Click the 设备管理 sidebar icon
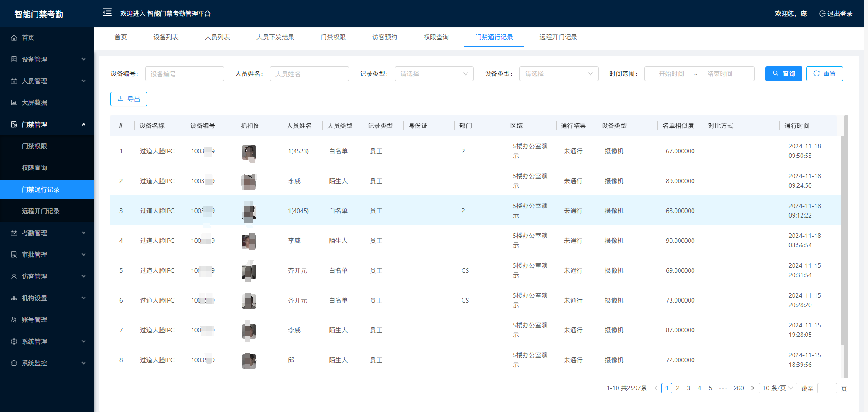Screen dimensions: 868x412 coord(14,59)
